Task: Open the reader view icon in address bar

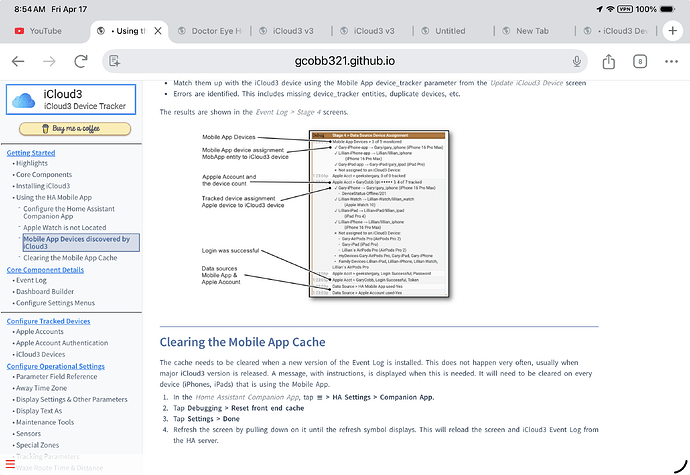Action: point(114,61)
